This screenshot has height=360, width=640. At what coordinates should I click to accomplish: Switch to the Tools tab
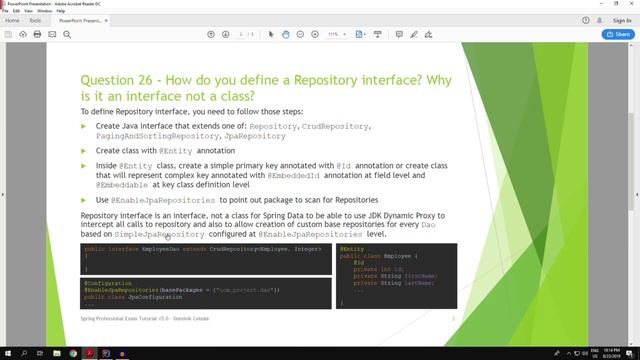[x=35, y=20]
